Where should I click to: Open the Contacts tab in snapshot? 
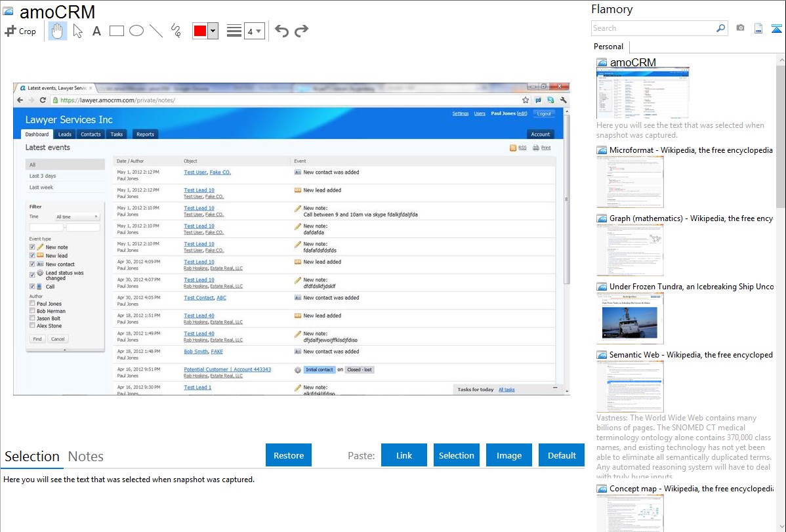91,134
